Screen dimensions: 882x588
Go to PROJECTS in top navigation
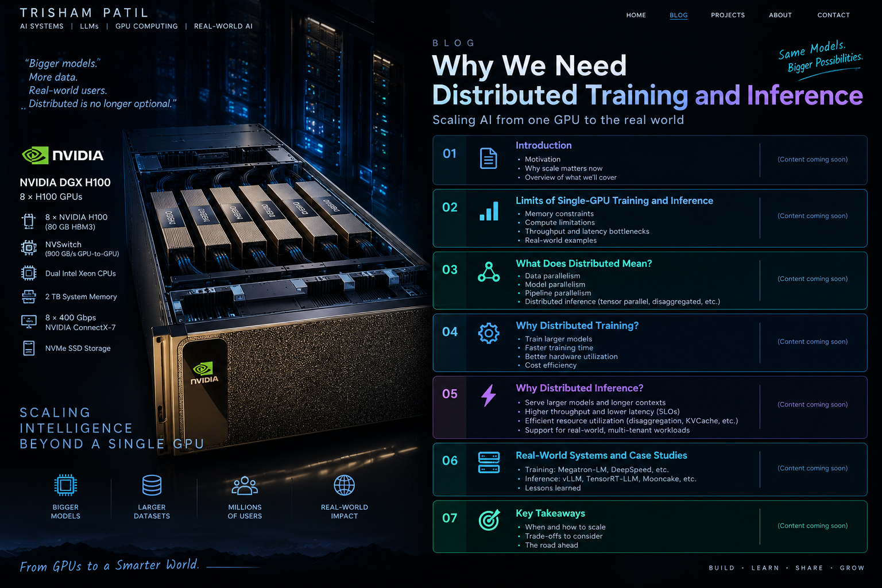coord(728,15)
